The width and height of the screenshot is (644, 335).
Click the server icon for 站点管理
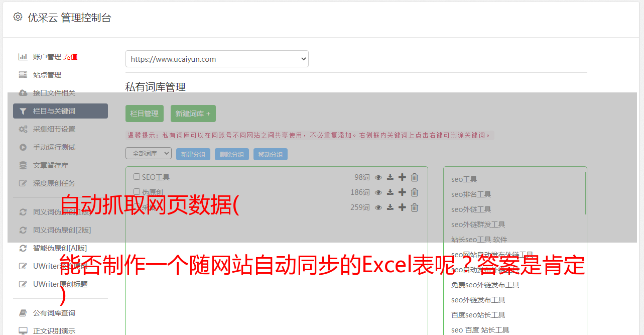tap(23, 75)
